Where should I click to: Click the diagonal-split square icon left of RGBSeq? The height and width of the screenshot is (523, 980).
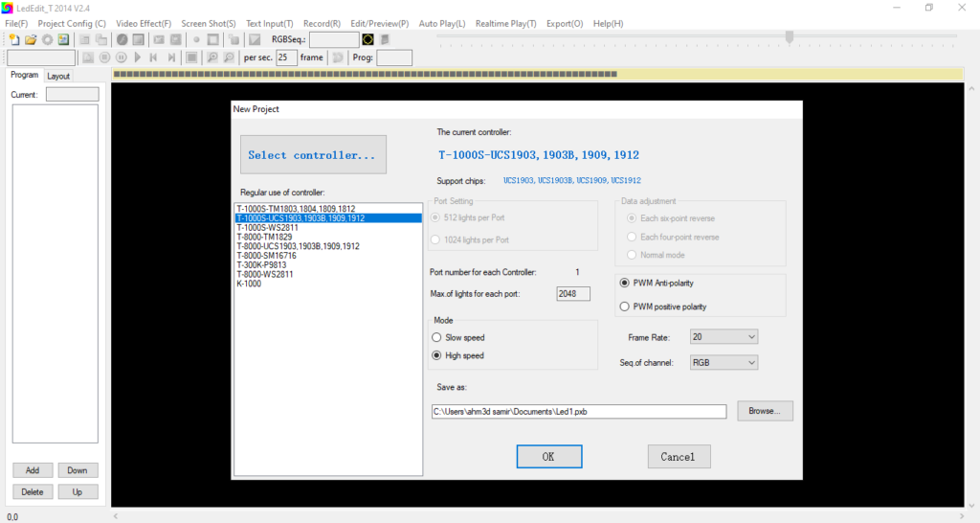click(x=255, y=39)
